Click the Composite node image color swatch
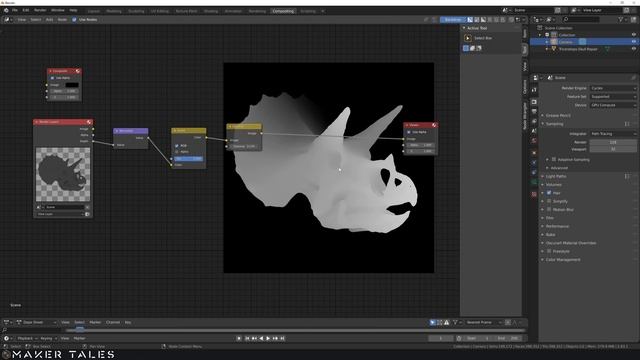The width and height of the screenshot is (640, 360). (72, 85)
